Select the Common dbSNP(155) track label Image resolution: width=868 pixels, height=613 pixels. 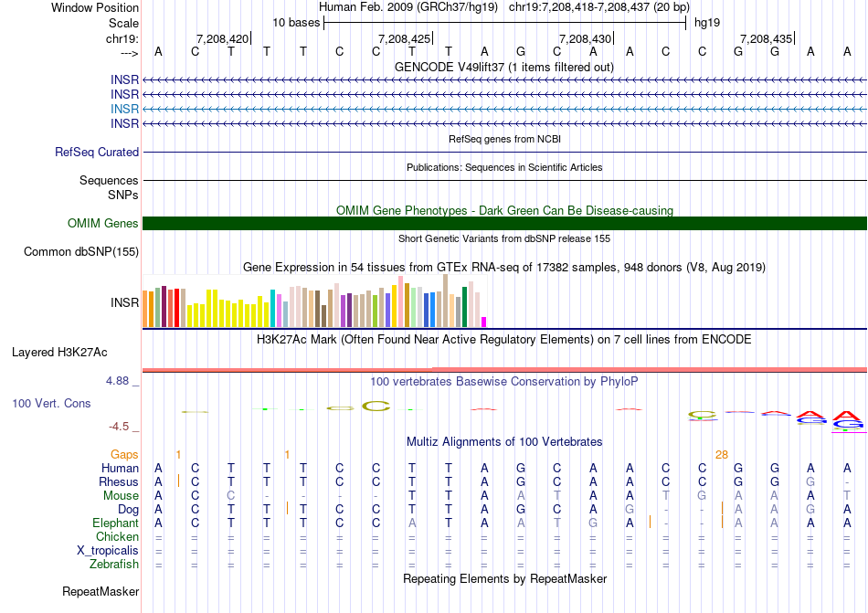coord(81,252)
